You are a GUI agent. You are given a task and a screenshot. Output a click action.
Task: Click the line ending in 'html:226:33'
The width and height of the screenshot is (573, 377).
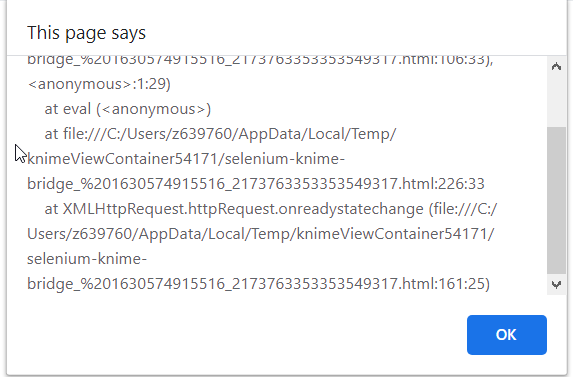click(256, 184)
